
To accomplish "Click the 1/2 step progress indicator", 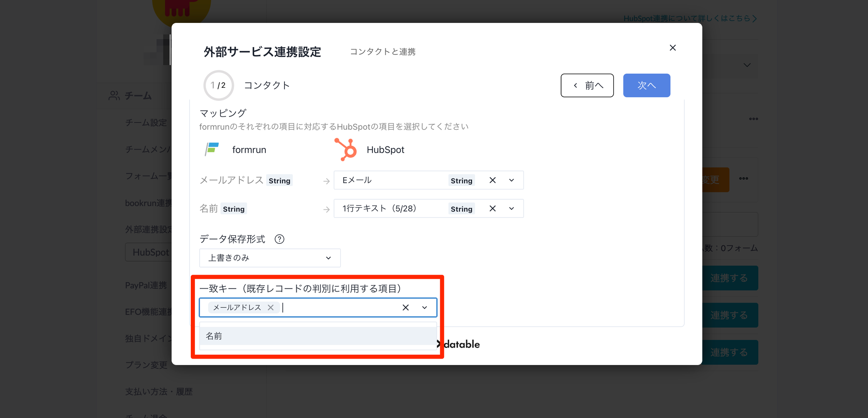I will coord(219,85).
